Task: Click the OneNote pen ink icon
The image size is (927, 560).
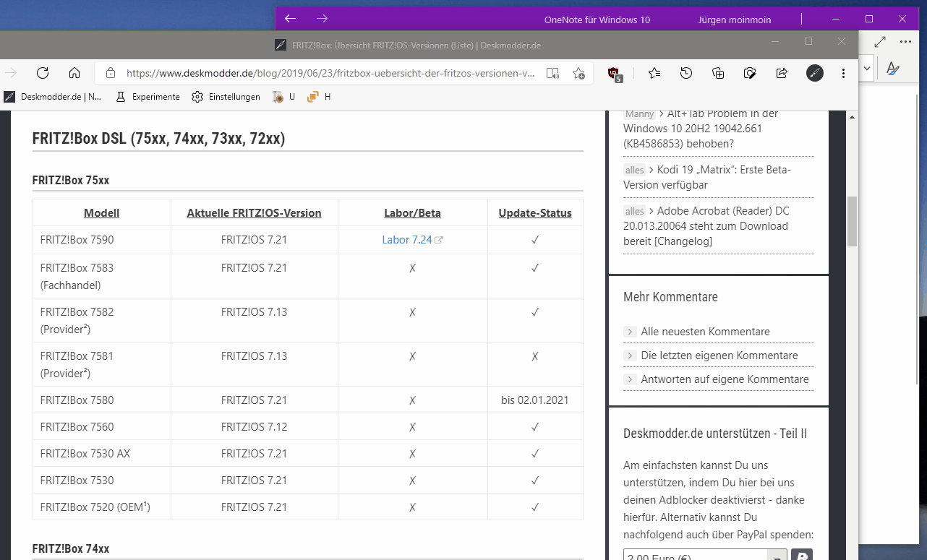Action: pos(893,69)
